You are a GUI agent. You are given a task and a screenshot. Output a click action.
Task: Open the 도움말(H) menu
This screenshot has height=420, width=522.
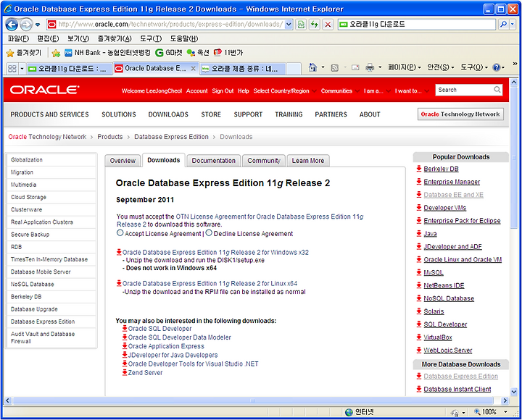[x=184, y=38]
